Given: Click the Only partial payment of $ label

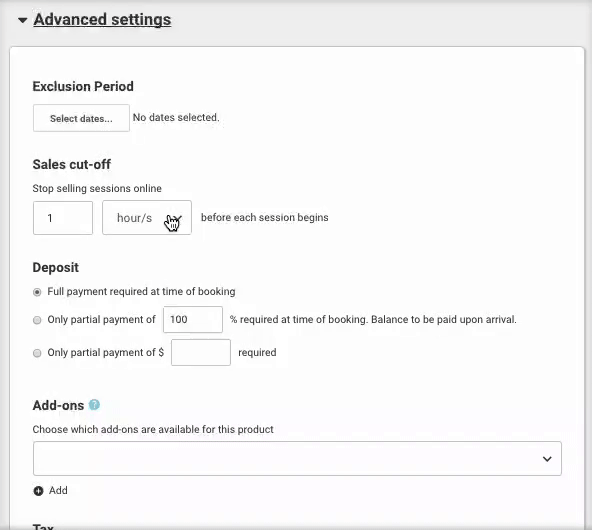Looking at the screenshot, I should click(x=105, y=353).
